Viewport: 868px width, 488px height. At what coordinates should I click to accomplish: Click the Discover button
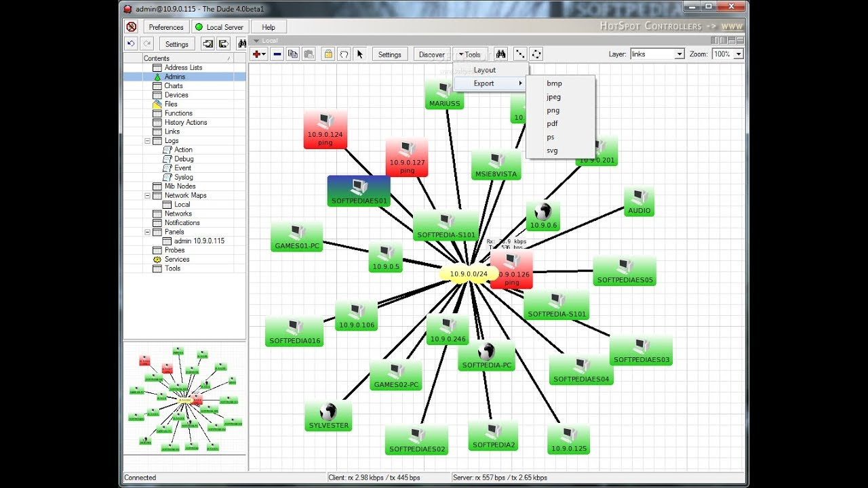[432, 54]
